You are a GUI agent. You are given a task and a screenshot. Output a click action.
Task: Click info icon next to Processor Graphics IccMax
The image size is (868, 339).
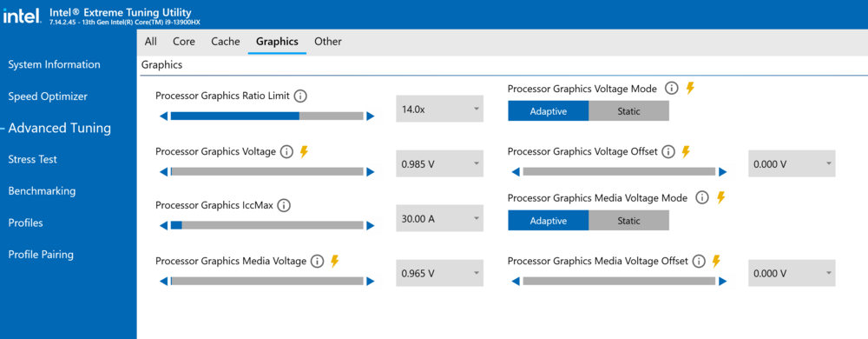point(284,205)
